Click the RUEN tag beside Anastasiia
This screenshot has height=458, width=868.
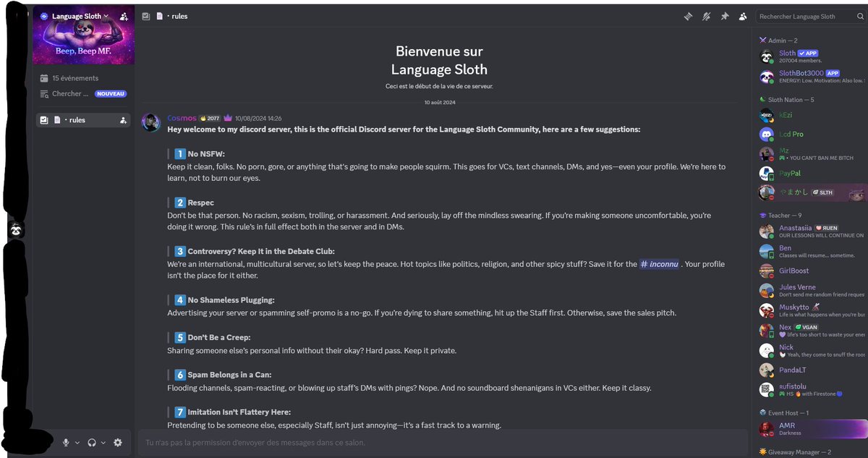[826, 228]
